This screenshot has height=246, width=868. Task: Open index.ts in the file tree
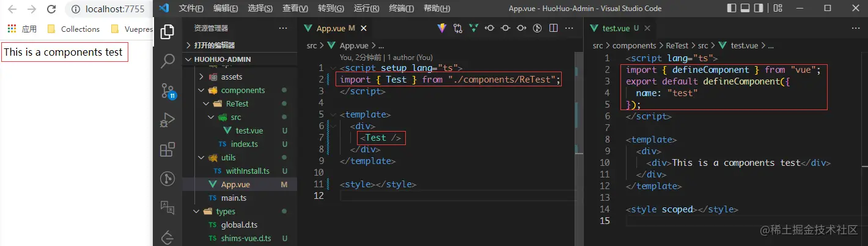(240, 144)
